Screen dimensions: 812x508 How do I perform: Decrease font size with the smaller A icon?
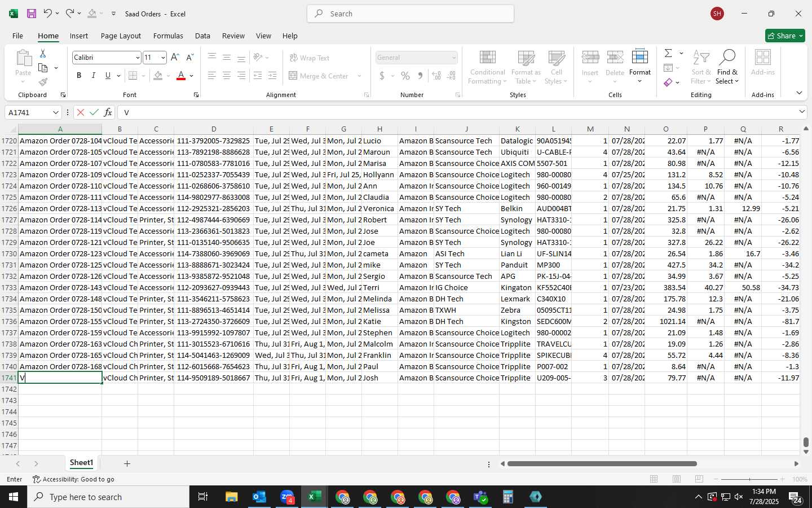[x=190, y=57]
